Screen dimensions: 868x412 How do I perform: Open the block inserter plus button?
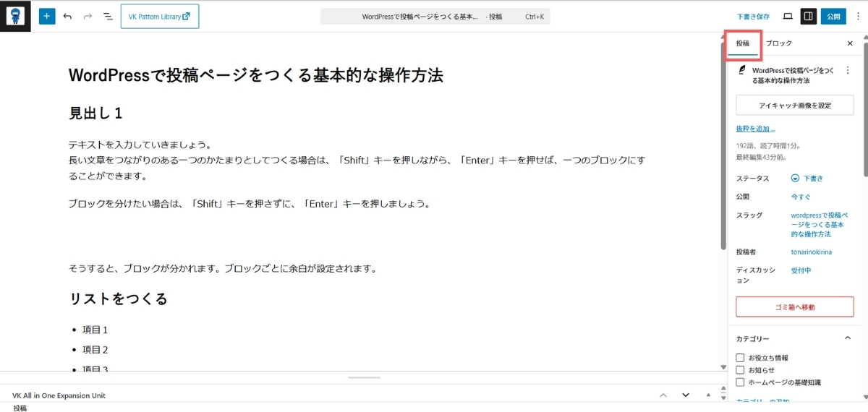point(47,16)
